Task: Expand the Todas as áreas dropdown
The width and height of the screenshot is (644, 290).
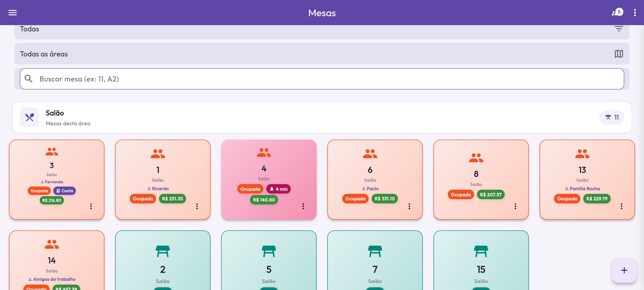Action: (x=322, y=54)
